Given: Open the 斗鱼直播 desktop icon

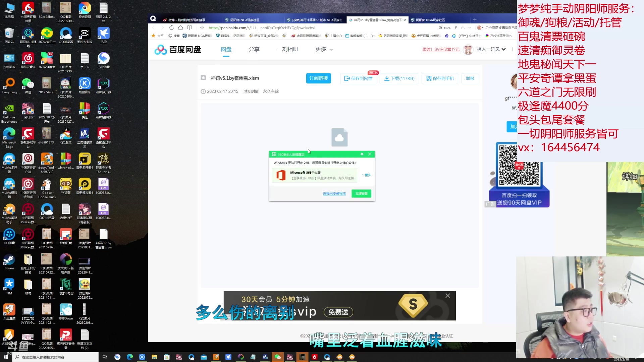Looking at the screenshot, I should [x=9, y=312].
